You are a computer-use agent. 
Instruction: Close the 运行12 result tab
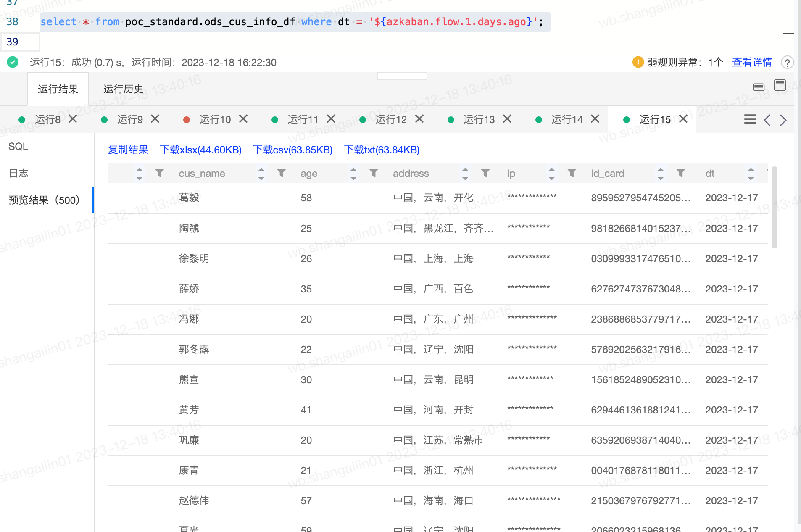[419, 119]
